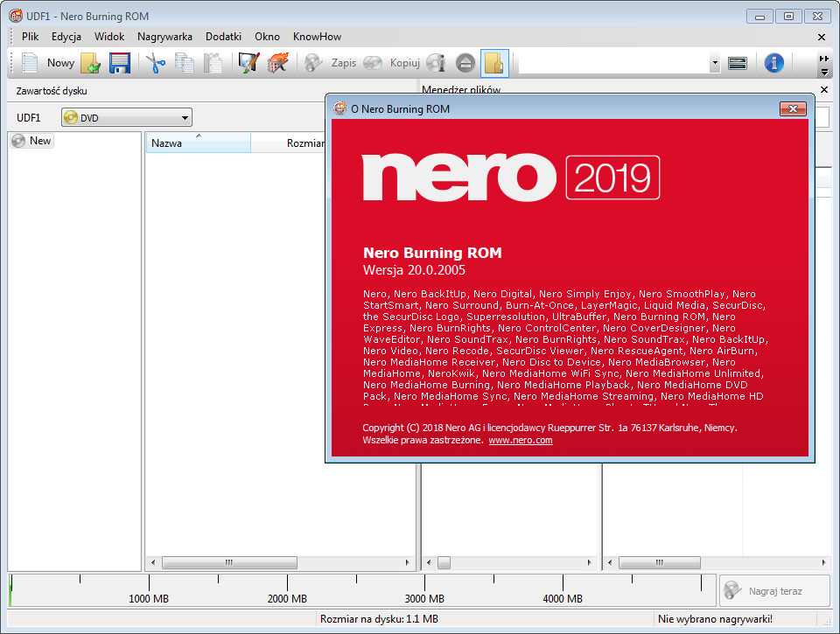840x634 pixels.
Task: Click the 1000 MB mark on capacity bar
Action: [x=149, y=598]
